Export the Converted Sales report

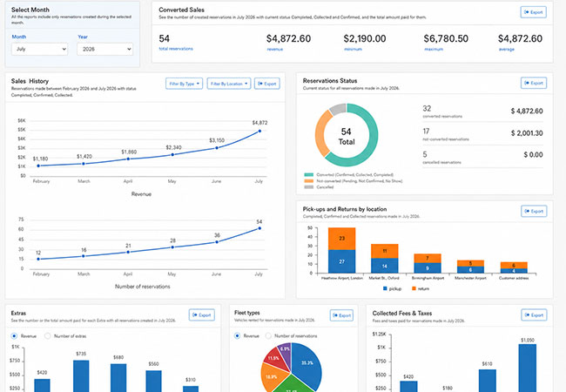pyautogui.click(x=533, y=12)
